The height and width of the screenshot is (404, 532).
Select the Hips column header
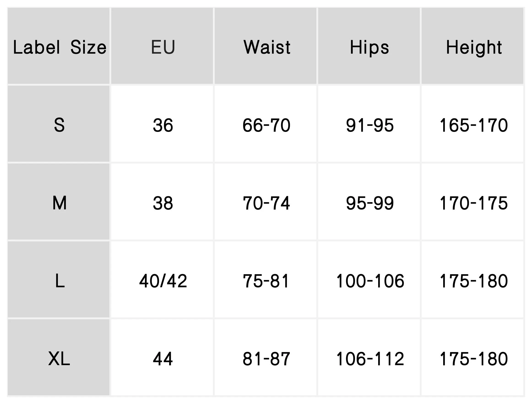pyautogui.click(x=369, y=47)
